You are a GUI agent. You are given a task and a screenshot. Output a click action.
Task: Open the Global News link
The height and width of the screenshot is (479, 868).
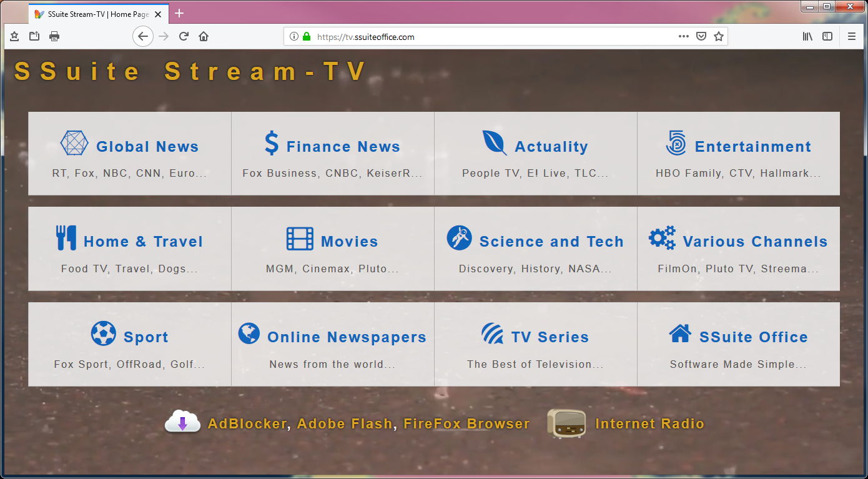click(x=147, y=147)
